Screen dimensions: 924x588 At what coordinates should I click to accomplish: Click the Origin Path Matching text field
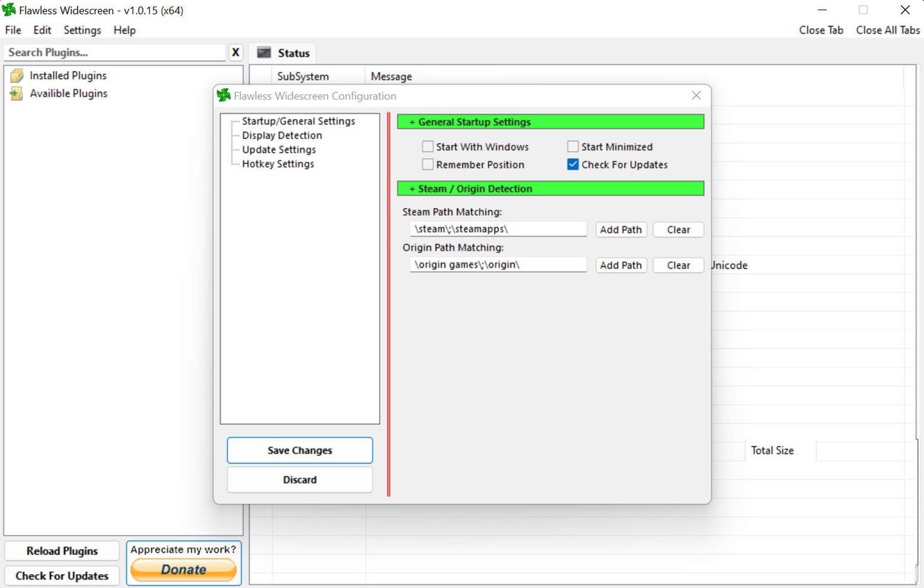(498, 265)
